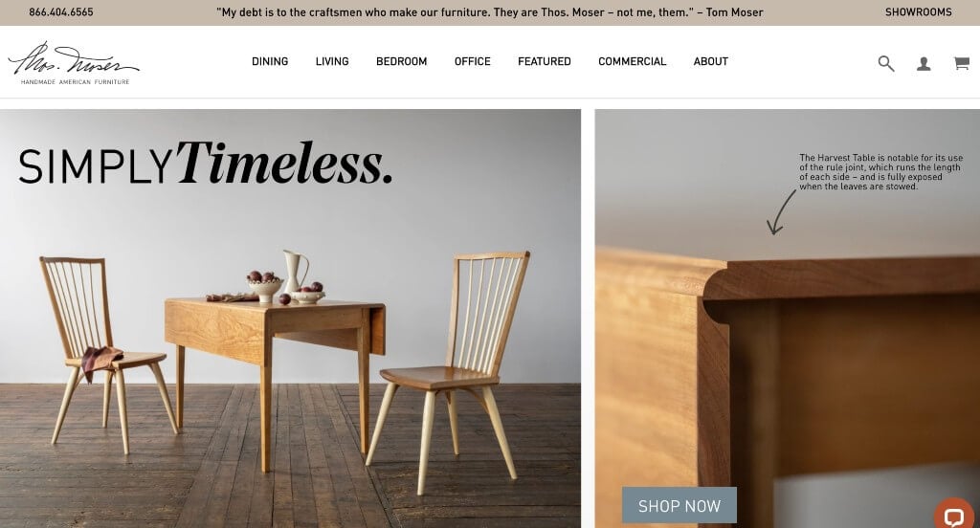This screenshot has height=528, width=980.
Task: Open the Living menu
Action: click(332, 61)
